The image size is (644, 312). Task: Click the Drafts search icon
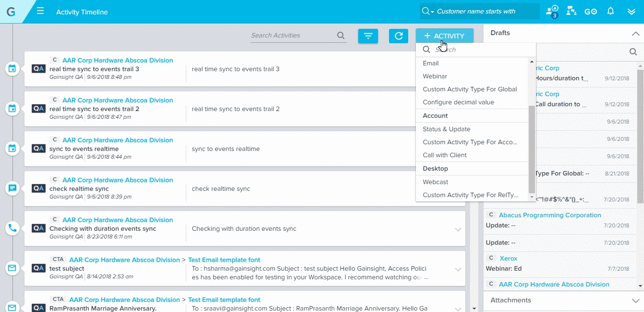[x=633, y=52]
